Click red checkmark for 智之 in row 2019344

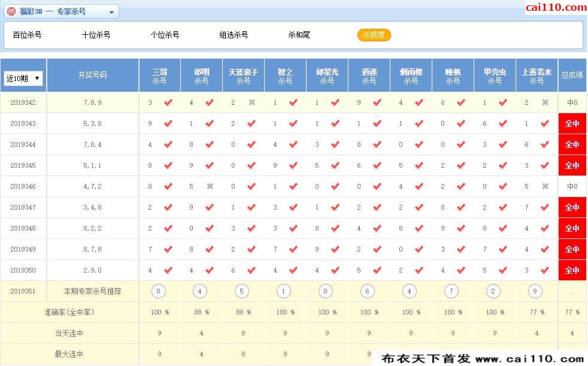[x=293, y=144]
